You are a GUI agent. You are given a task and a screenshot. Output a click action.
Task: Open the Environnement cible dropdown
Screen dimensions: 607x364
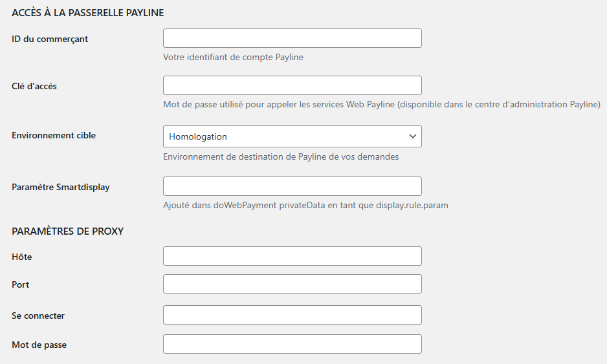(x=292, y=136)
